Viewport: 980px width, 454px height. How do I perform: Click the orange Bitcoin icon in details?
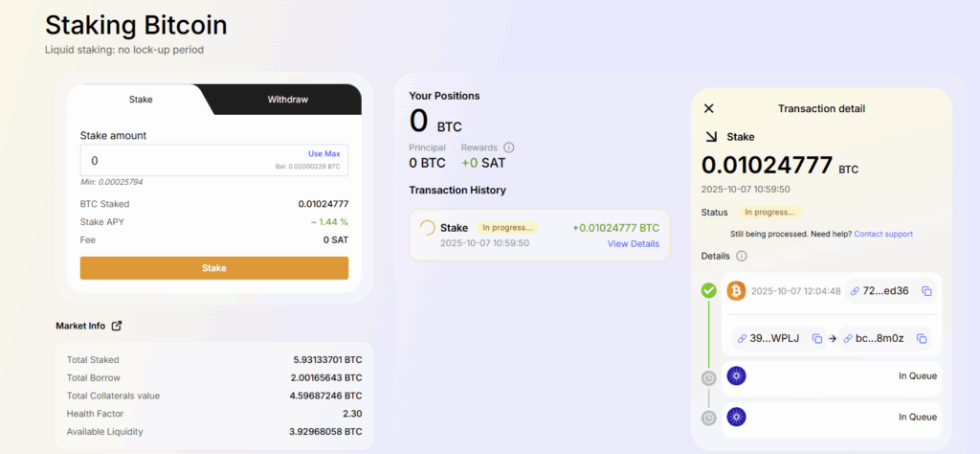[736, 290]
